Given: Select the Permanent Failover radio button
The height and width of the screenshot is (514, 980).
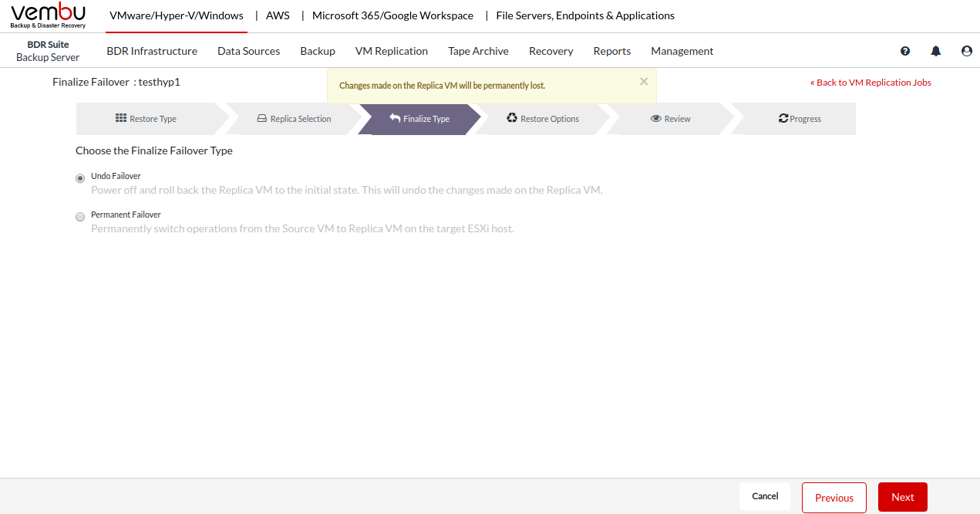Looking at the screenshot, I should pos(80,217).
